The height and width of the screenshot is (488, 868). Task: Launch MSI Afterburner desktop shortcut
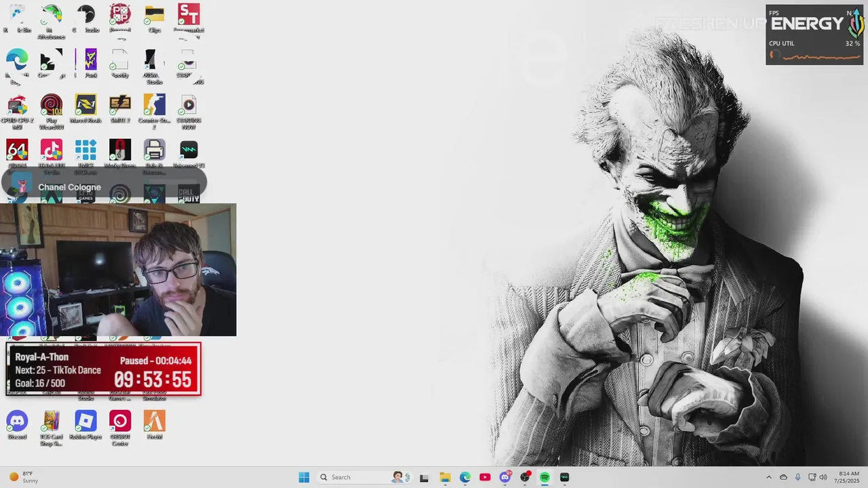click(x=51, y=20)
